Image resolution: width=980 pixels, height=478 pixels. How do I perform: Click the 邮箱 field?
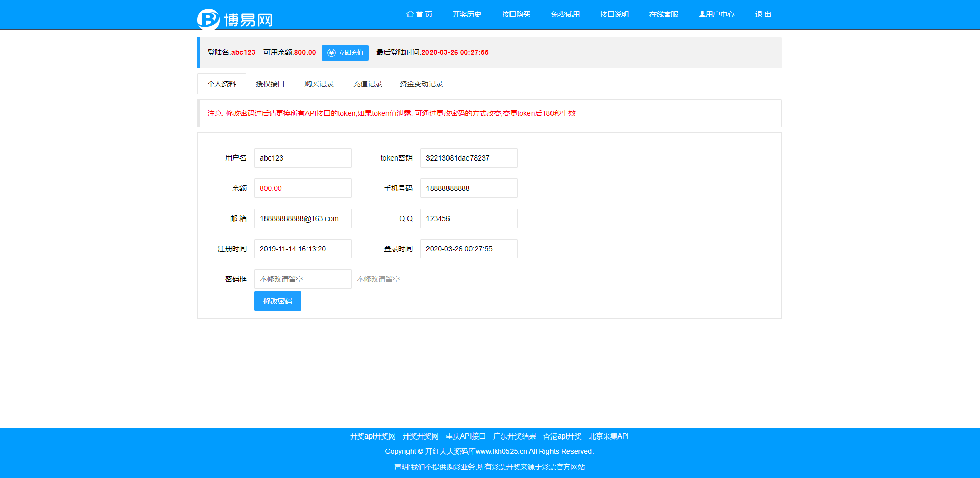303,218
